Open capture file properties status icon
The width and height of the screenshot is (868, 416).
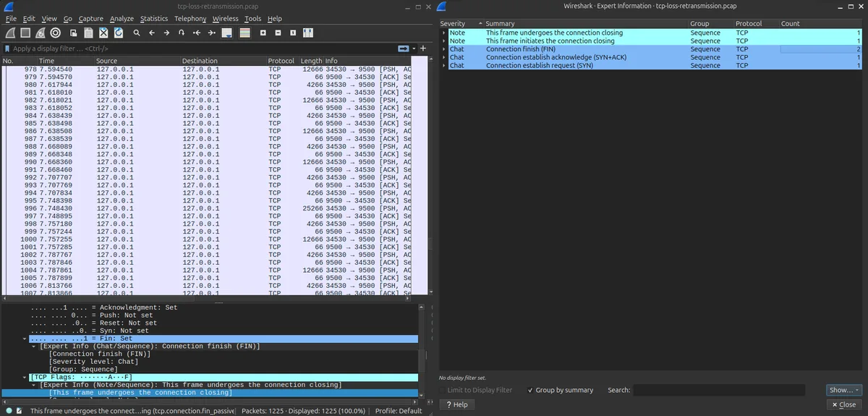click(20, 410)
